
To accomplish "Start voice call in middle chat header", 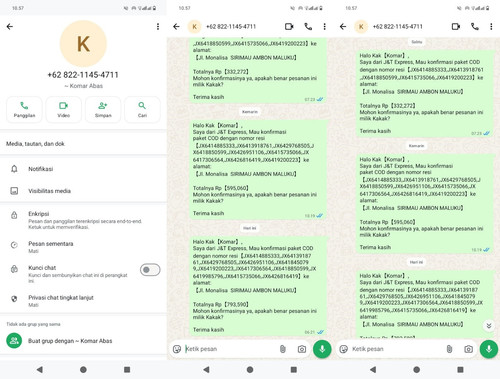I will [x=308, y=27].
